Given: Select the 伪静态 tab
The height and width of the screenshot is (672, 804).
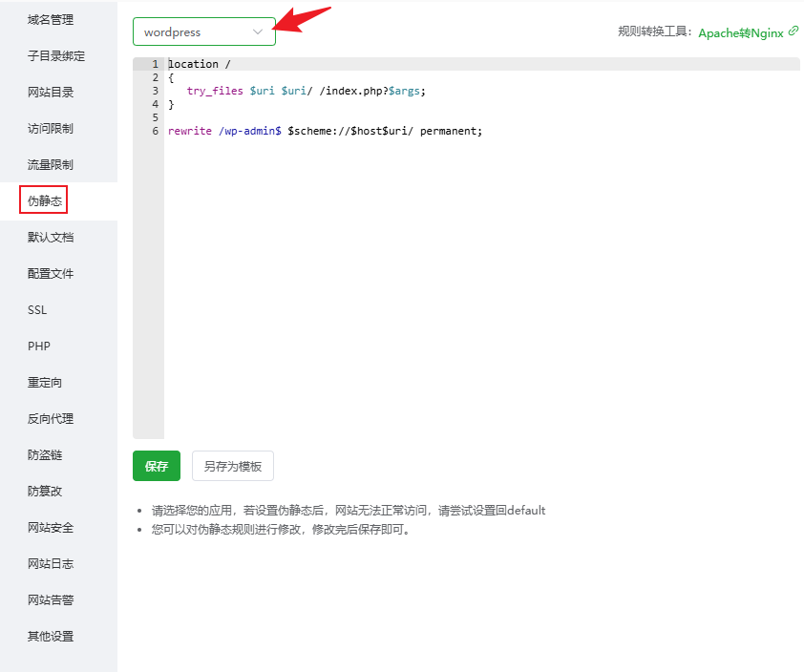Looking at the screenshot, I should [x=45, y=200].
